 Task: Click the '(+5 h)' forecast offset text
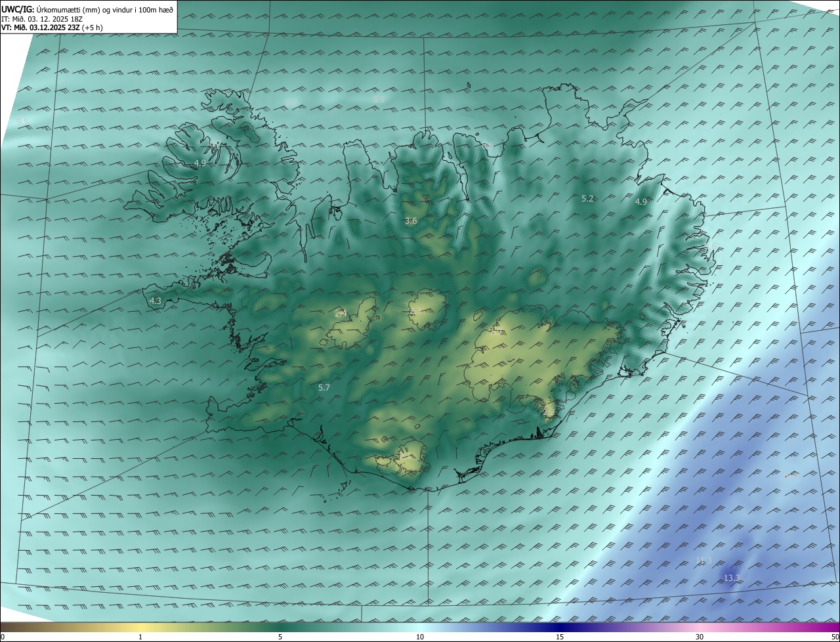(93, 28)
